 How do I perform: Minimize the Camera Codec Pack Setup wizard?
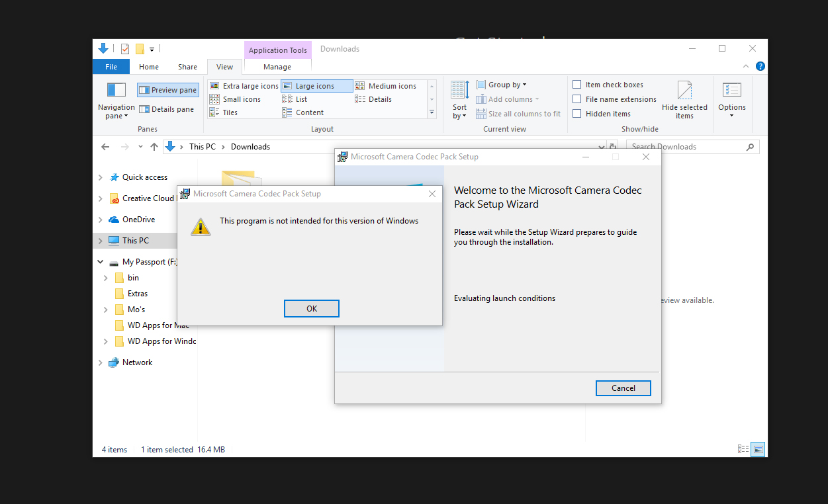pos(586,157)
